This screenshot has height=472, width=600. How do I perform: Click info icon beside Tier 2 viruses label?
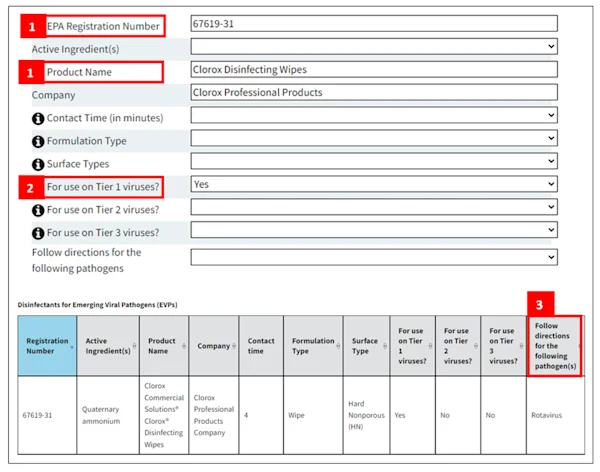tap(38, 210)
